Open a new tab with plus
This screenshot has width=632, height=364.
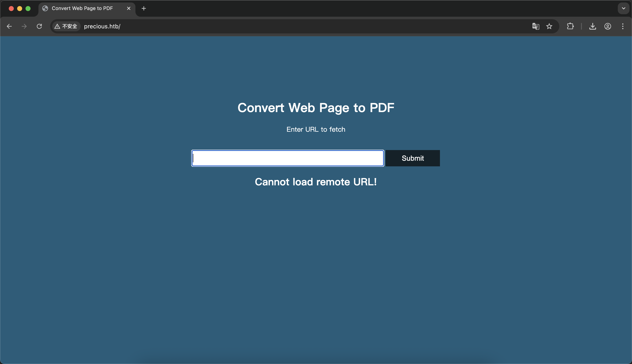(144, 9)
